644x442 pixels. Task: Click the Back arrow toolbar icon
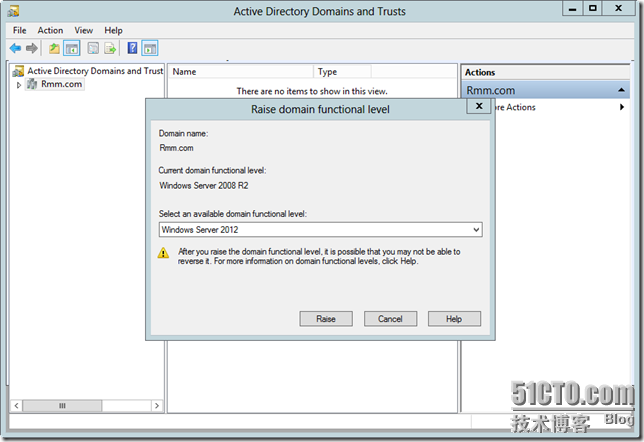15,48
